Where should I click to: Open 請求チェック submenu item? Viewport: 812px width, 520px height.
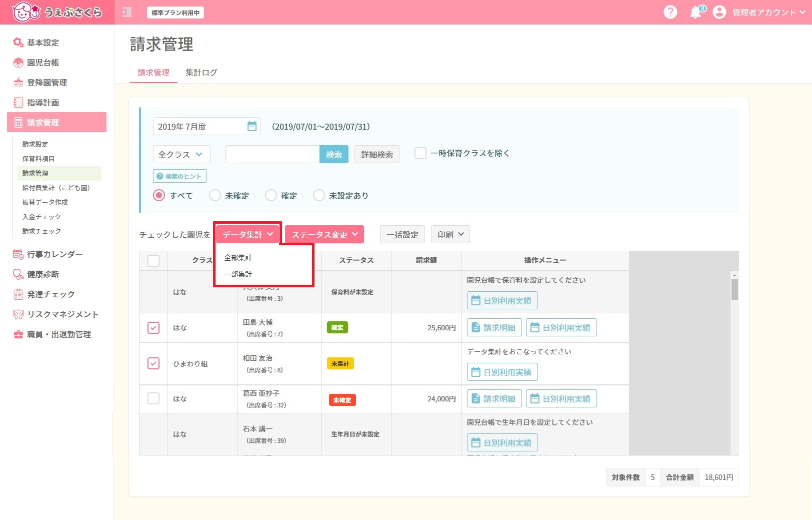pos(41,231)
